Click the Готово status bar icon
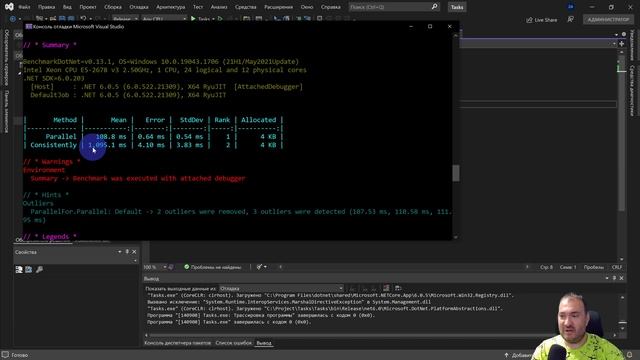Image resolution: width=640 pixels, height=360 pixels. [5, 355]
